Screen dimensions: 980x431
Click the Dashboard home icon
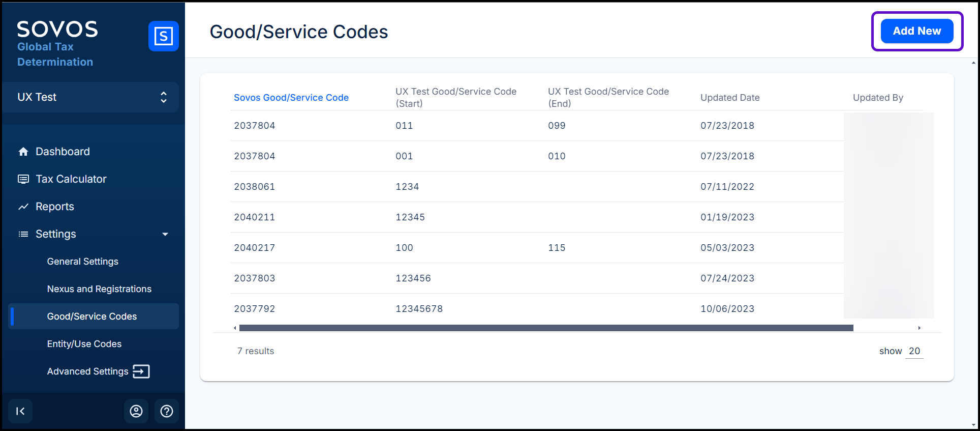point(23,152)
